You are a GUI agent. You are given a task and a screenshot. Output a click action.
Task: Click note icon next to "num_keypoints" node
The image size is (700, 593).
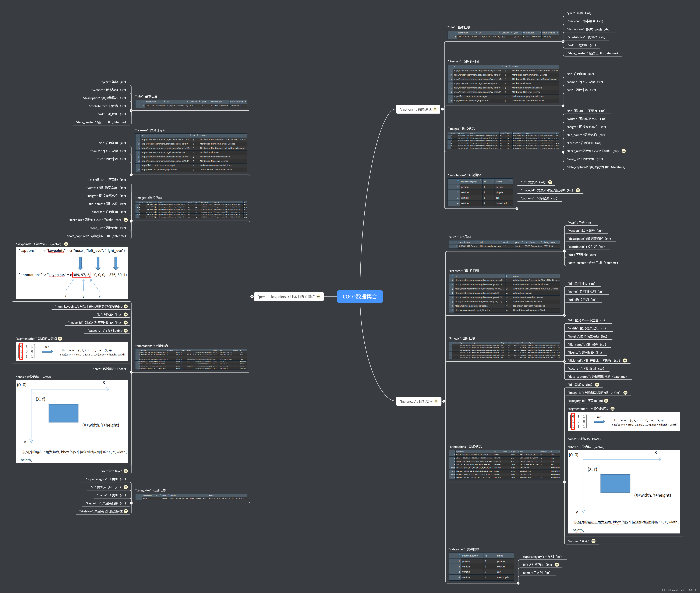(126, 307)
